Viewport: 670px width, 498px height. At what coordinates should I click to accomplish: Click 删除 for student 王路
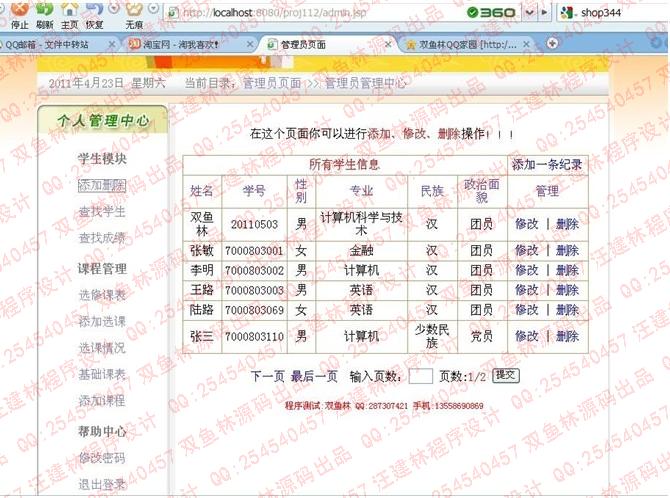pos(567,290)
